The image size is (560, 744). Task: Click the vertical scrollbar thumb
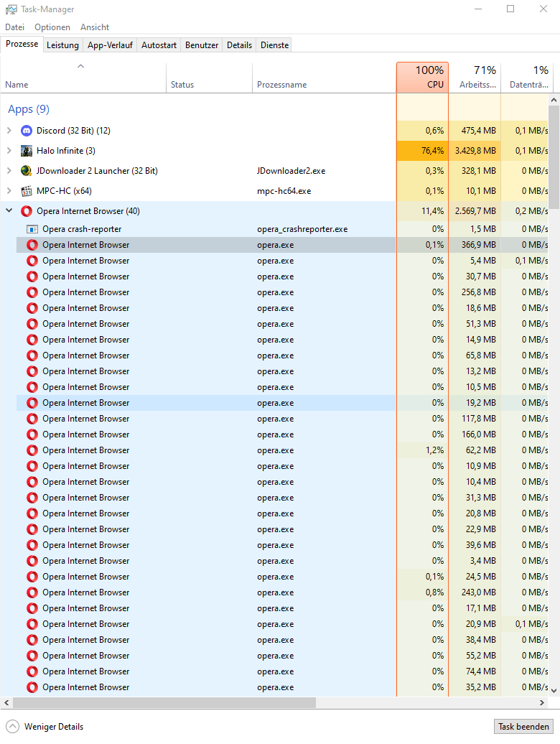tap(554, 157)
